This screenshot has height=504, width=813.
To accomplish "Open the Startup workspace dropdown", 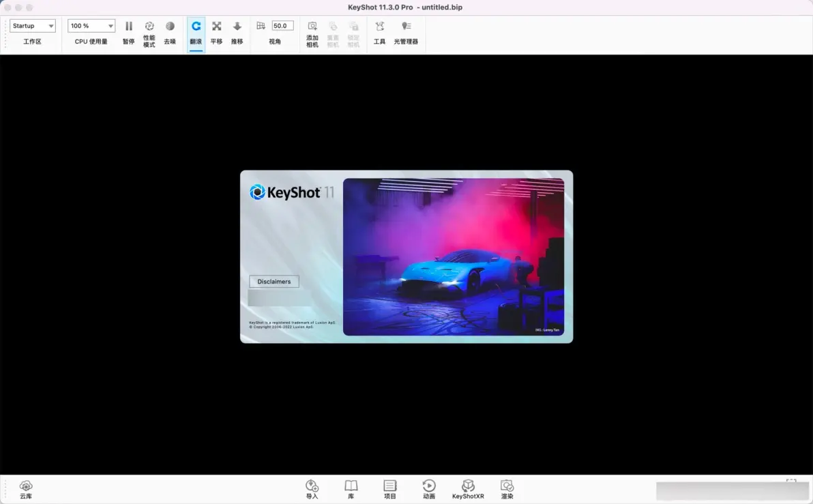I will click(32, 26).
